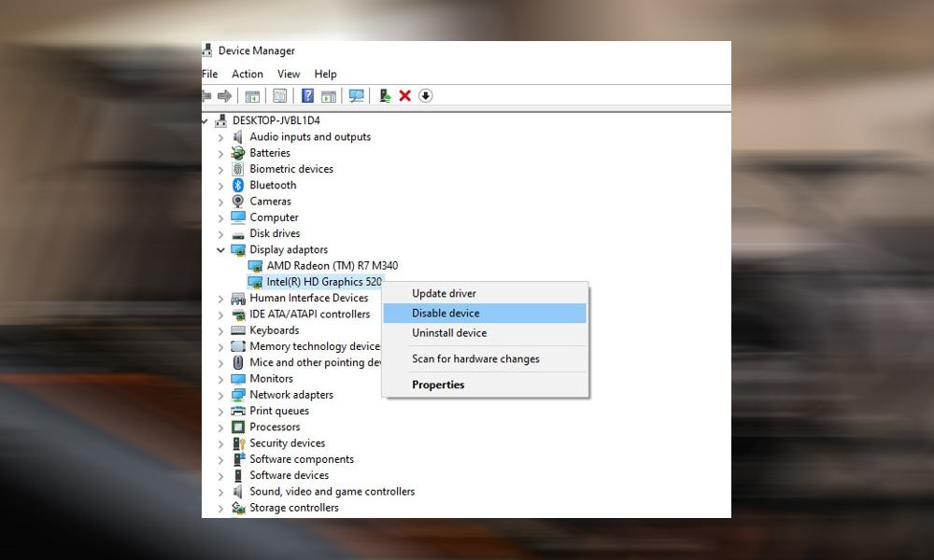This screenshot has width=934, height=560.
Task: Click the Computer category monitor icon
Action: pyautogui.click(x=238, y=217)
